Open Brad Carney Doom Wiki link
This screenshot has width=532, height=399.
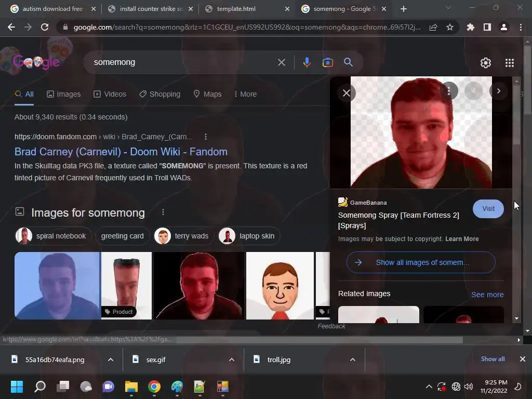(121, 152)
